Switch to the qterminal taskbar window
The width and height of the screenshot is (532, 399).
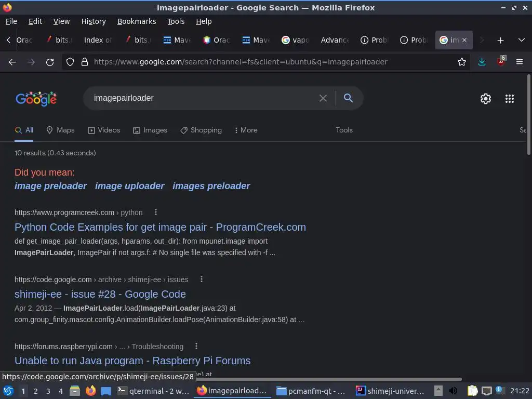153,391
